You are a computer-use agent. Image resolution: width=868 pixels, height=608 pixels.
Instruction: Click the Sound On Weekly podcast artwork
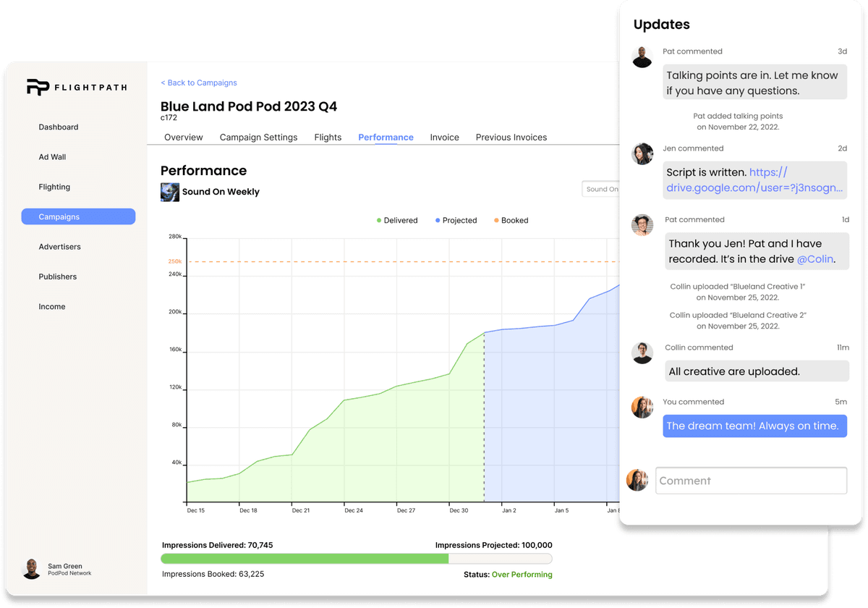170,192
